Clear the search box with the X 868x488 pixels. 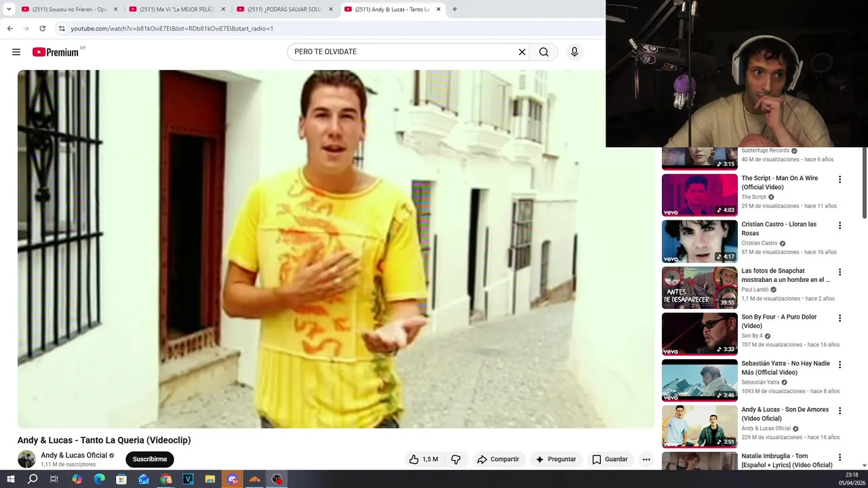coord(522,52)
